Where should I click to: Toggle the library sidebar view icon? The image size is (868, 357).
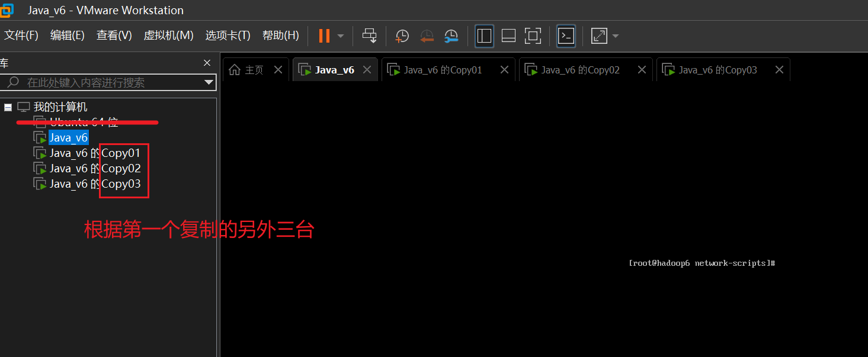coord(485,36)
